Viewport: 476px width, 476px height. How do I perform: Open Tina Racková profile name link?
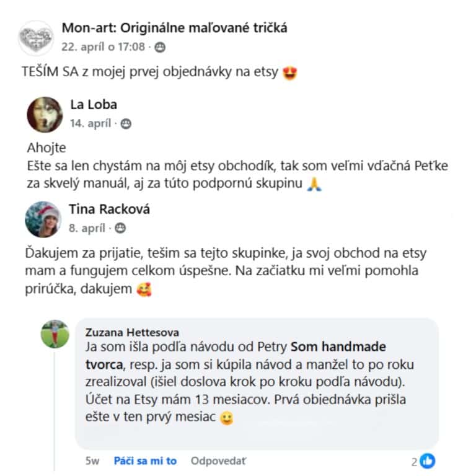(x=109, y=209)
